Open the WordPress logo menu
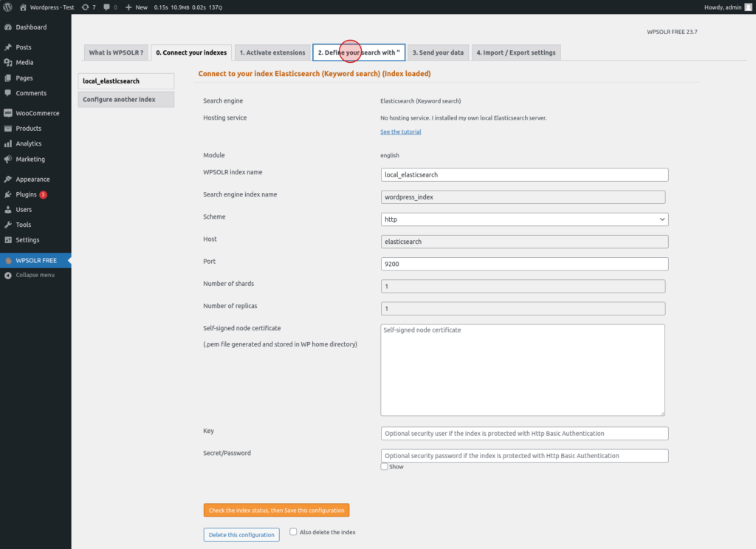Image resolution: width=756 pixels, height=549 pixels. 7,7
